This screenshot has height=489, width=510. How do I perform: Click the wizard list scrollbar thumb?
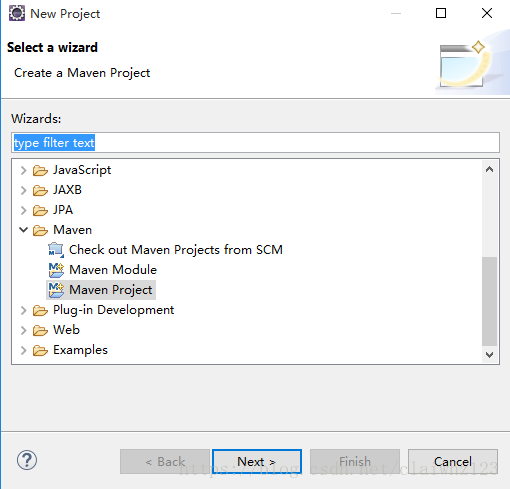tap(489, 301)
